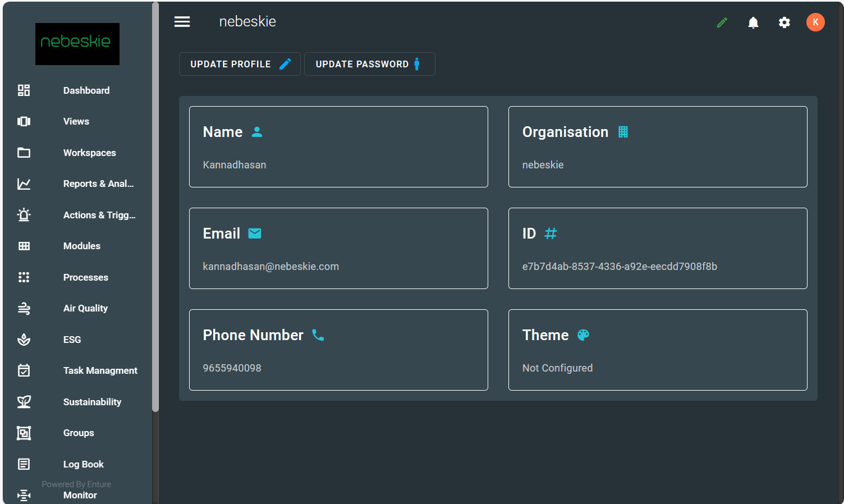Open the settings gear icon

[784, 22]
